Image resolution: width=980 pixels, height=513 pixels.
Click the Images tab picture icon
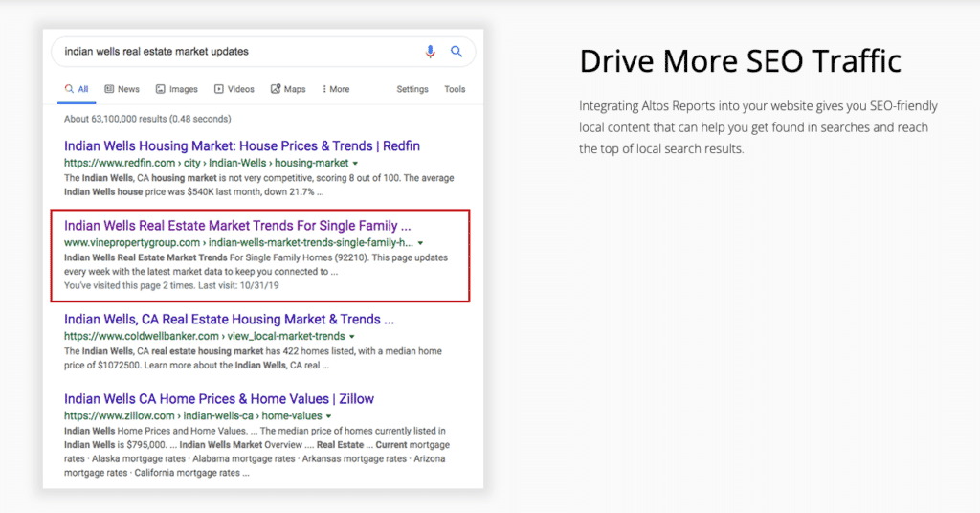(x=161, y=89)
